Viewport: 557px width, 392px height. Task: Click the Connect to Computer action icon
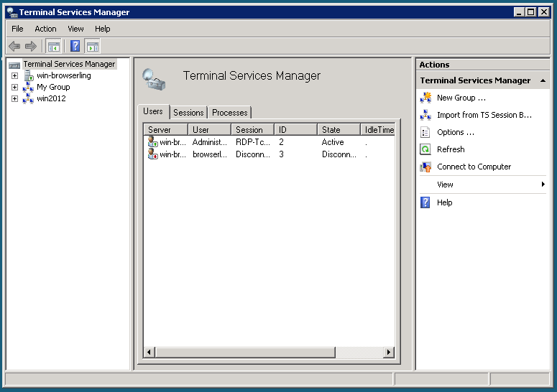click(x=425, y=167)
